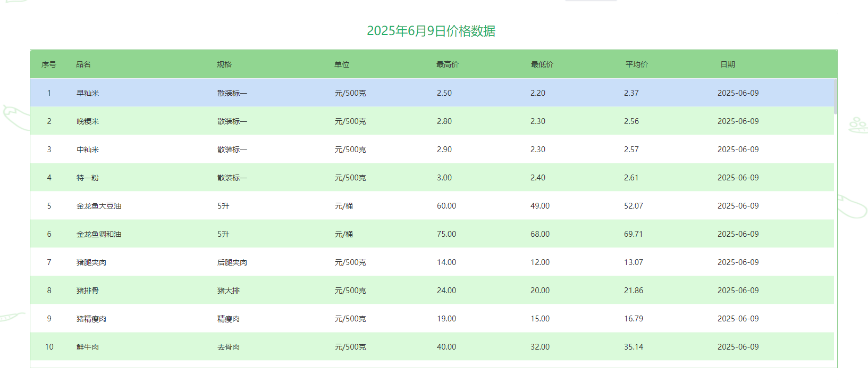The image size is (868, 381).
Task: Click the 猪精瘦肉 product name
Action: [91, 319]
